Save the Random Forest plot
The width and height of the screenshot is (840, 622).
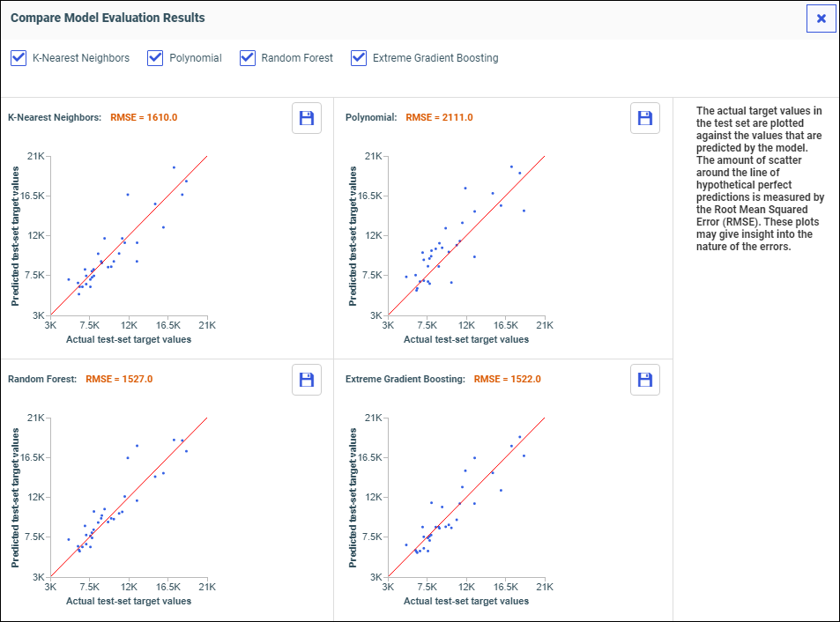[x=307, y=380]
